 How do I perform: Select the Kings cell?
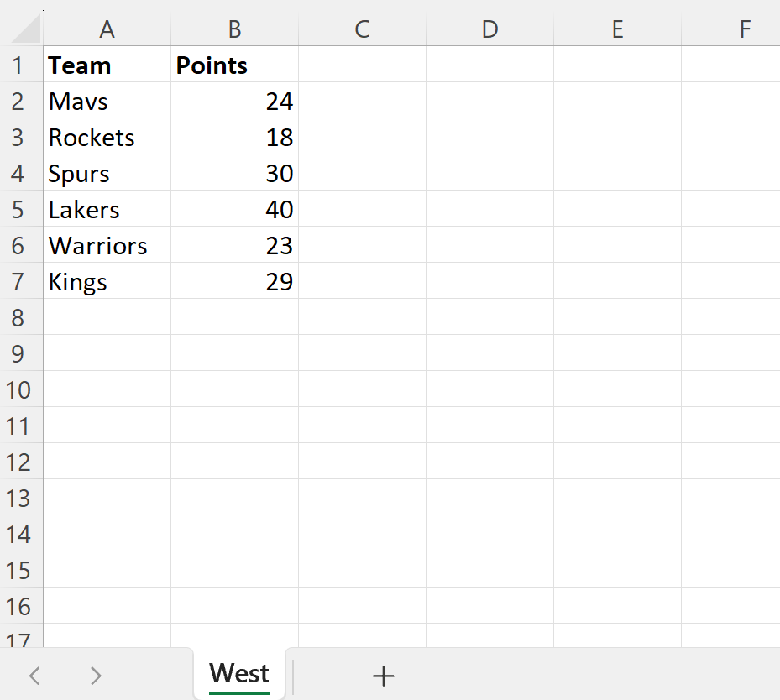pos(107,282)
